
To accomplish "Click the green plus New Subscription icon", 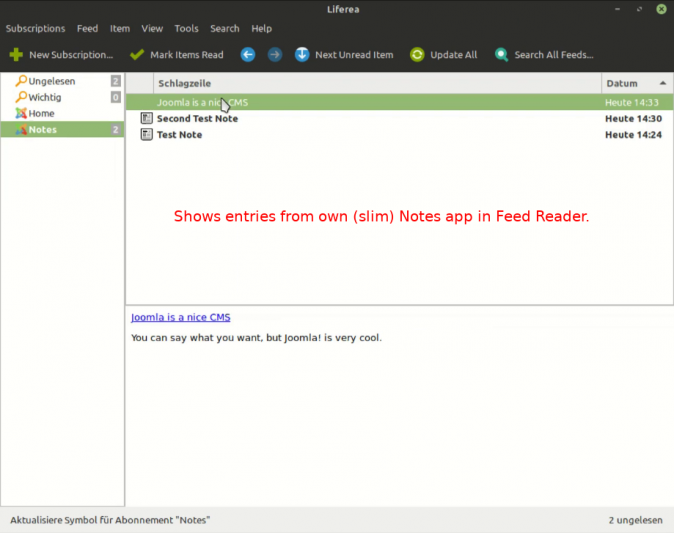I will [x=16, y=55].
